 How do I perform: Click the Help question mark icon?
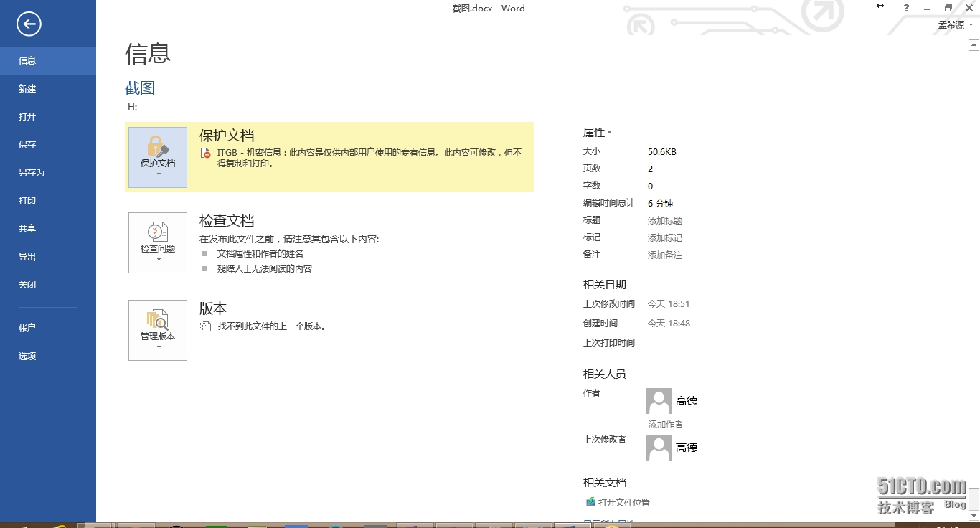coord(906,8)
